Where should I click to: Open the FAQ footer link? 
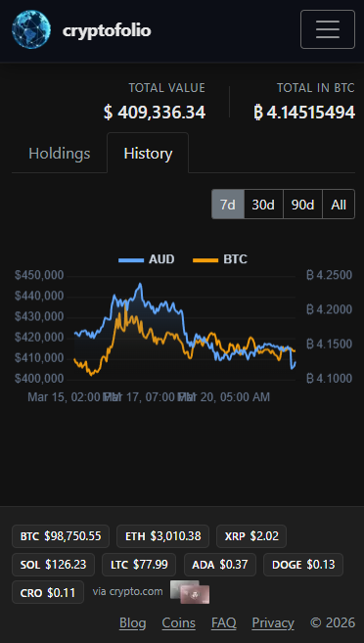(x=224, y=622)
